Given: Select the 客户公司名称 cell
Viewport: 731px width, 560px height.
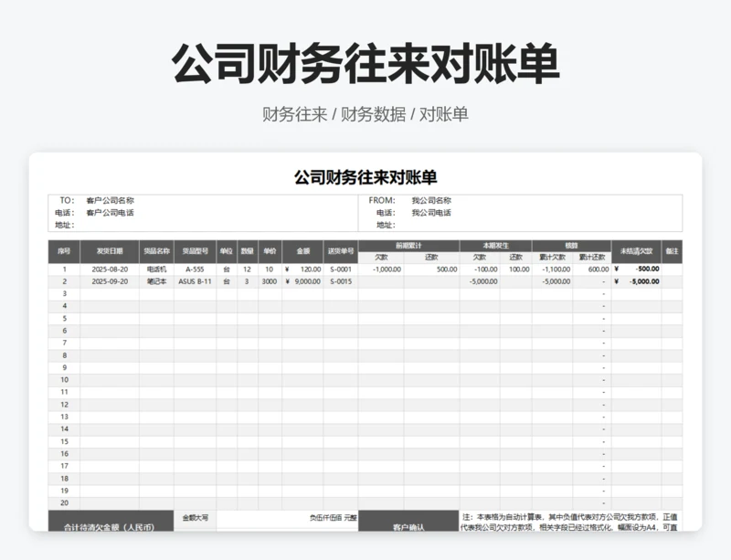Looking at the screenshot, I should tap(110, 200).
